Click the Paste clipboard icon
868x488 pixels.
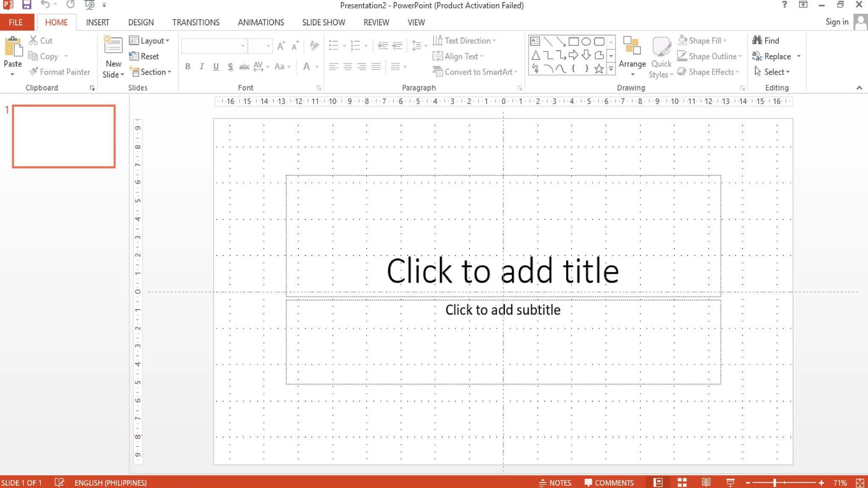[13, 47]
